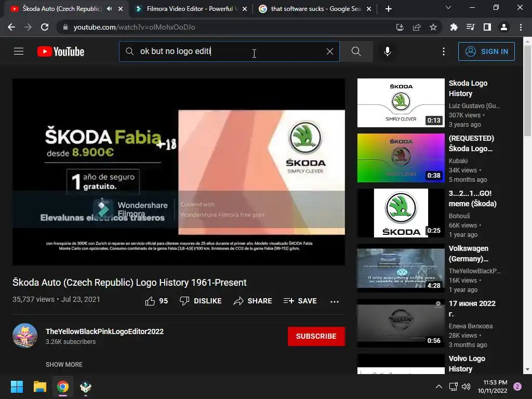Bookmark this page with the star
532x399 pixels.
433,27
